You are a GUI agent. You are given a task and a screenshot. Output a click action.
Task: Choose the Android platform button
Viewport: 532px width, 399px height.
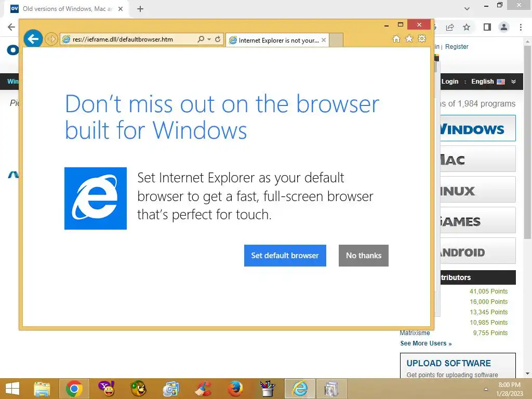(478, 251)
